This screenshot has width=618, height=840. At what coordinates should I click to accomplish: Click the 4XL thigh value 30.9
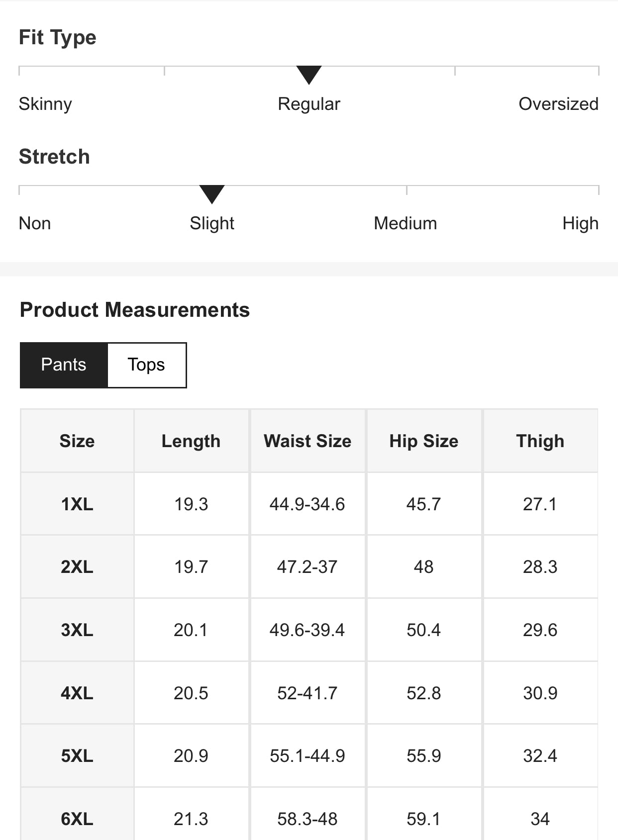tap(540, 693)
